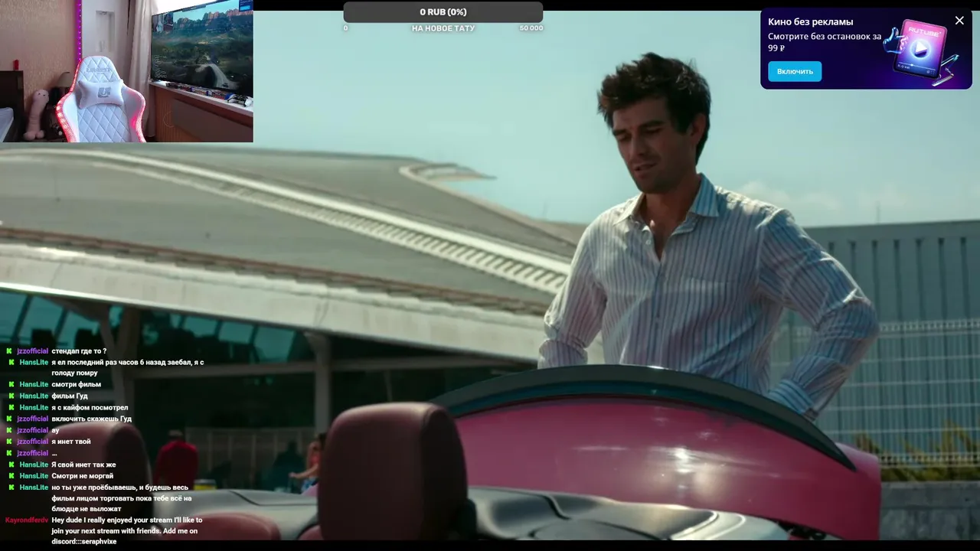Image resolution: width=980 pixels, height=551 pixels.
Task: Click the chat message Смотри не моргай
Action: (x=82, y=476)
